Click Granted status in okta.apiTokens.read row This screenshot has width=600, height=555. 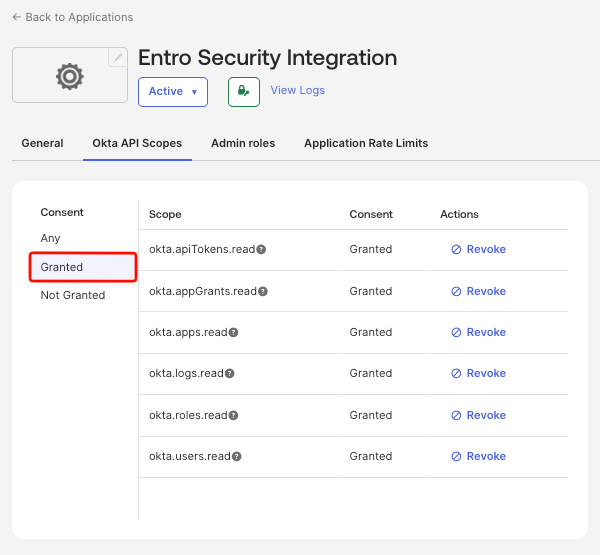coord(371,250)
